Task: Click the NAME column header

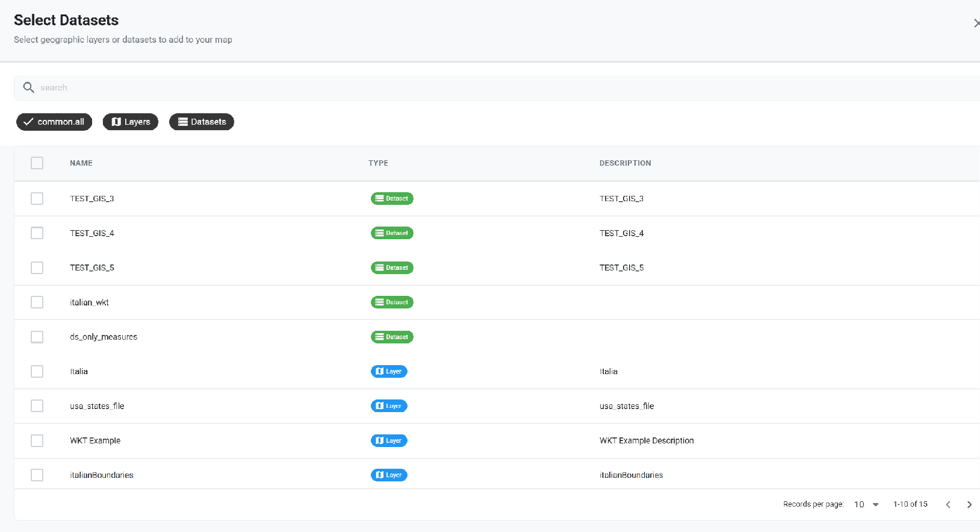Action: (81, 163)
